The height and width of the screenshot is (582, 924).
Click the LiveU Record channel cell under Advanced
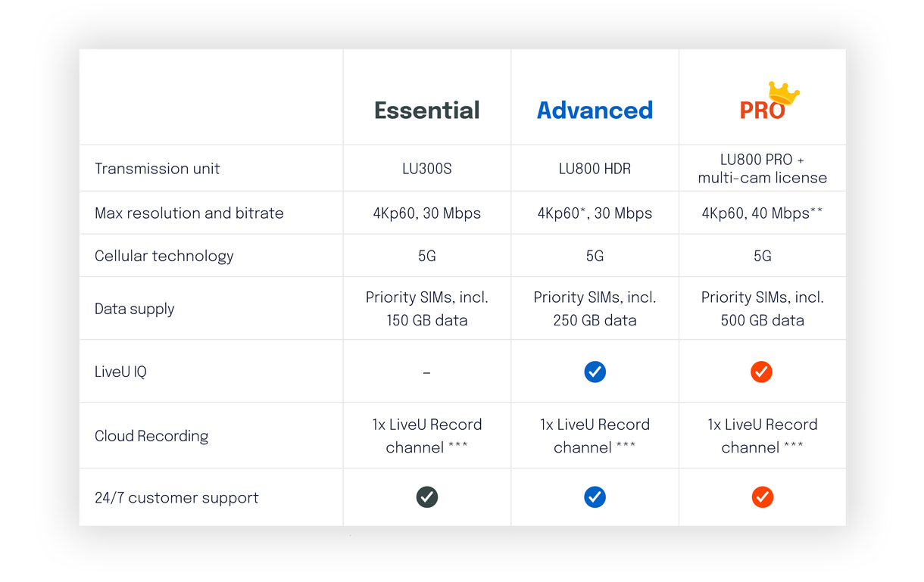coord(595,436)
